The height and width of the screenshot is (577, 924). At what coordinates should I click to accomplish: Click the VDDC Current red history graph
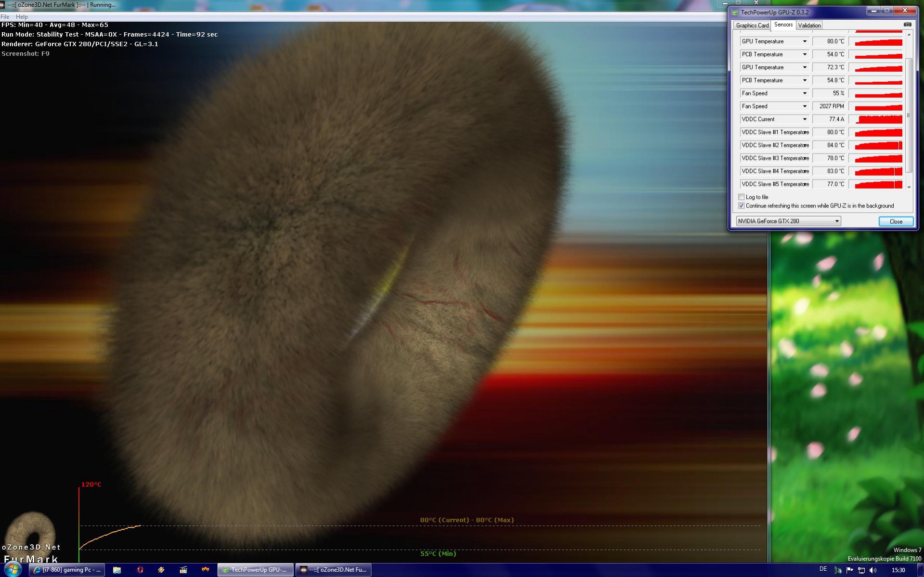pos(875,119)
